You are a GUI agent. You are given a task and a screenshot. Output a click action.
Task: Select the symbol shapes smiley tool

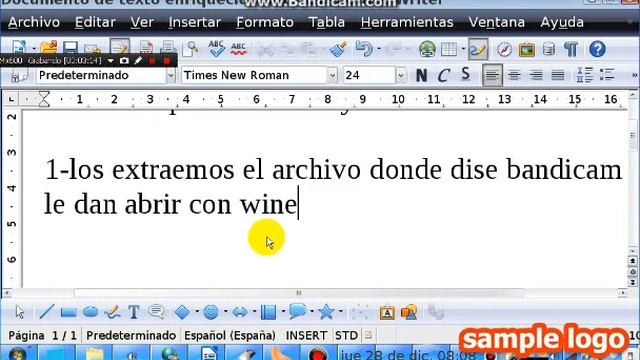point(211,312)
